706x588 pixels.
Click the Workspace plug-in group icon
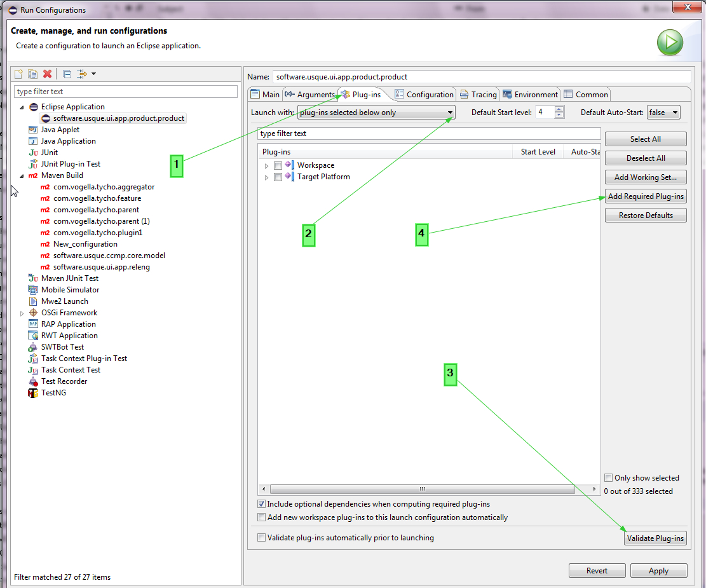tap(290, 165)
